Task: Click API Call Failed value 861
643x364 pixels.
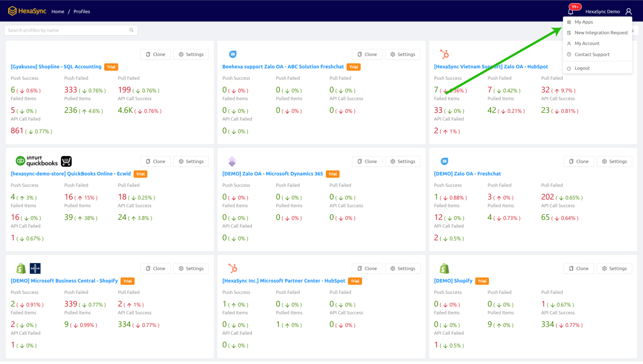Action: [x=17, y=131]
